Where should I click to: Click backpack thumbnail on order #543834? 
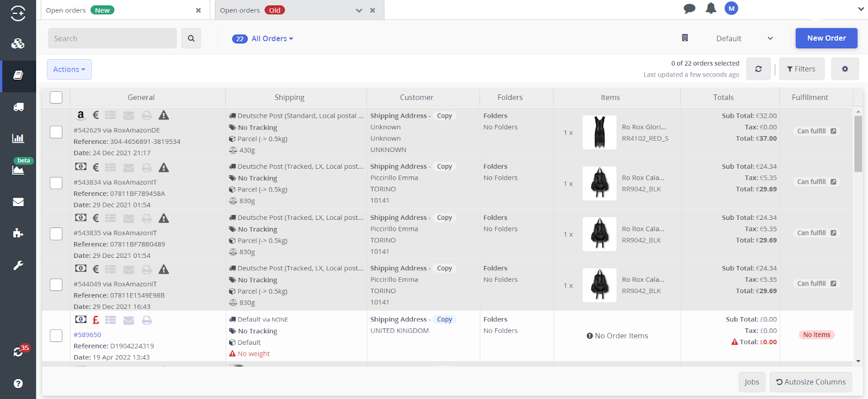[x=599, y=183]
